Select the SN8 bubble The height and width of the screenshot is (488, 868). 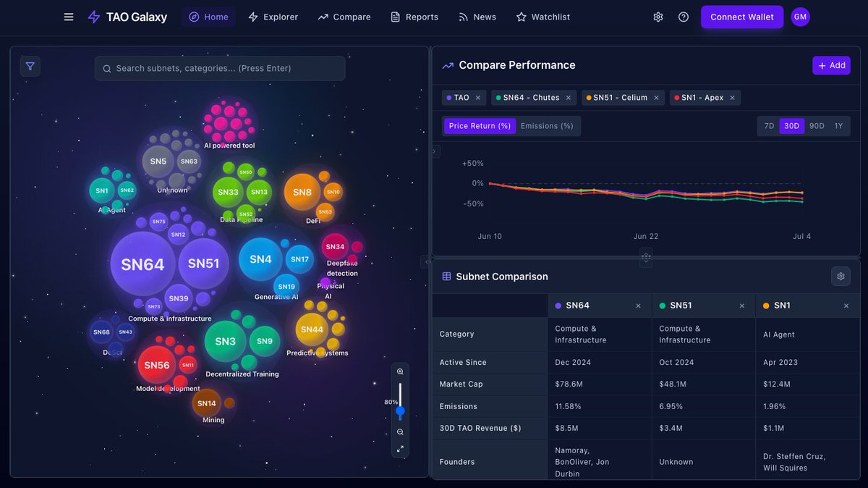302,192
